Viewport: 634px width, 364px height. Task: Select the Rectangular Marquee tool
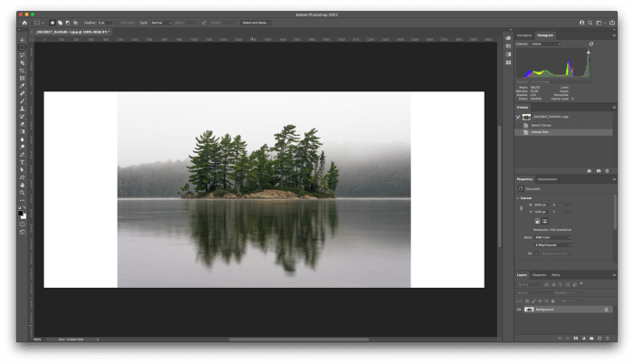(x=23, y=48)
